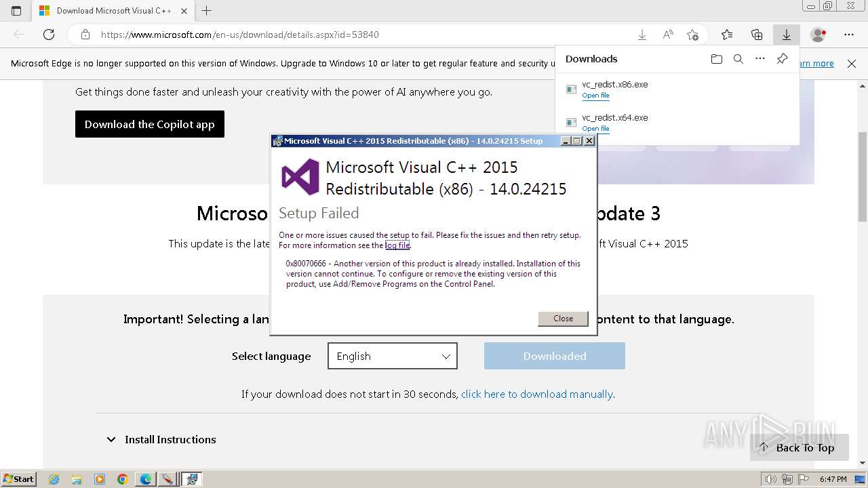View site information lock icon
This screenshot has height=488, width=868.
(85, 35)
